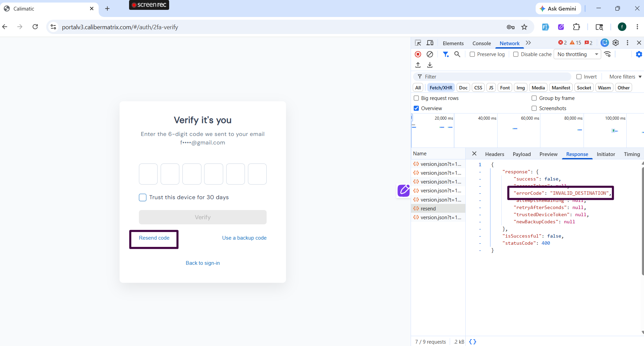644x346 pixels.
Task: Close the DevTools panel
Action: [x=639, y=43]
